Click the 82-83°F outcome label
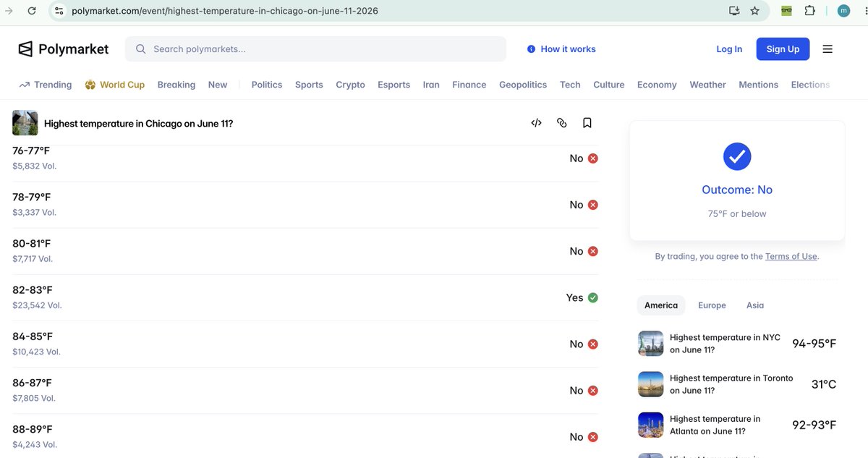This screenshot has height=458, width=868. click(x=33, y=290)
